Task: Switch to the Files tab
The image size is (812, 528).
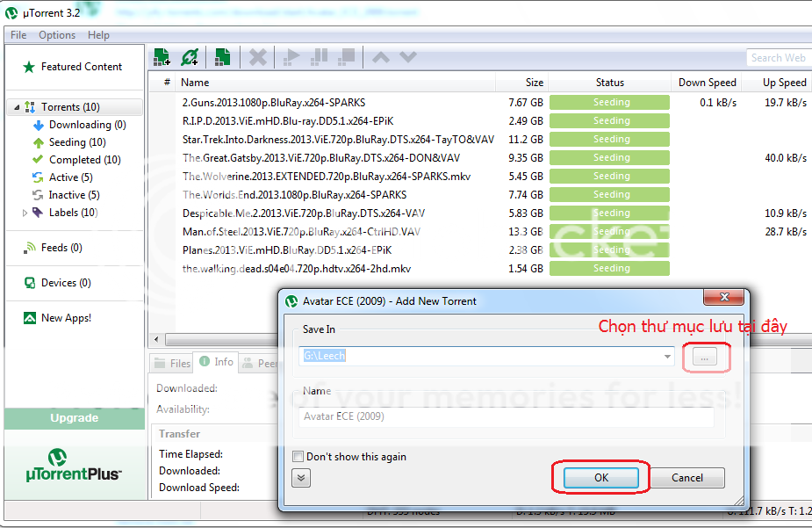Action: 171,363
